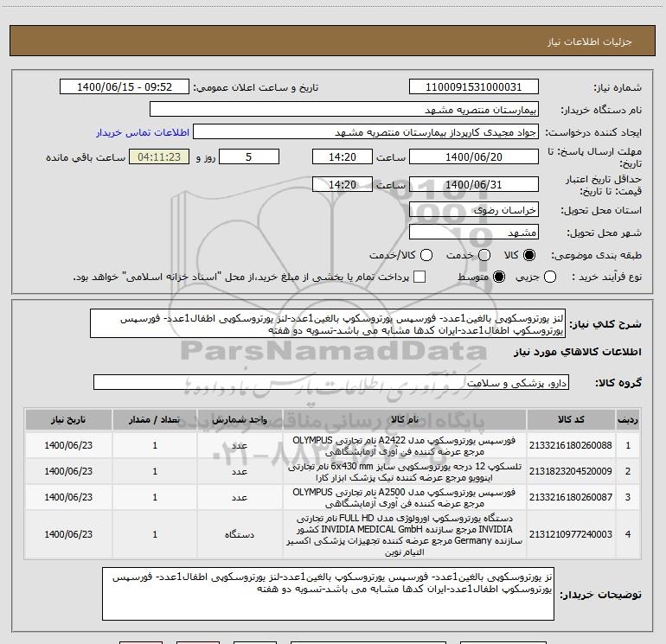Click the OLYMPUS A2500 forceps item name
The image size is (666, 644).
tap(405, 498)
